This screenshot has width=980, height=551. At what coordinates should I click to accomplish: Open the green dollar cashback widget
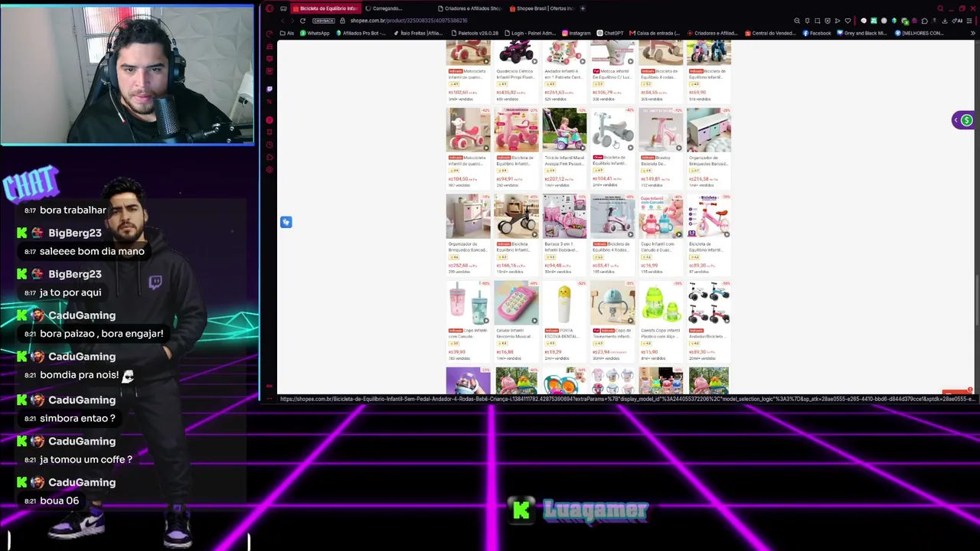point(967,120)
